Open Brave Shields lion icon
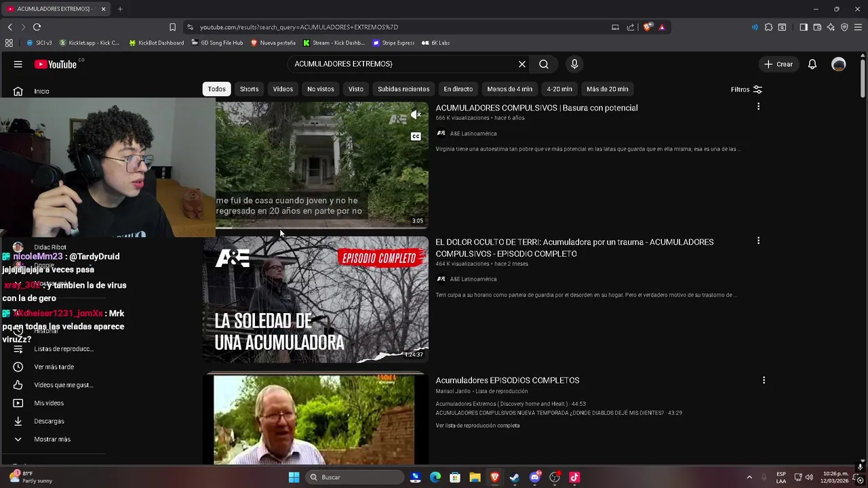The width and height of the screenshot is (868, 488). pos(648,27)
